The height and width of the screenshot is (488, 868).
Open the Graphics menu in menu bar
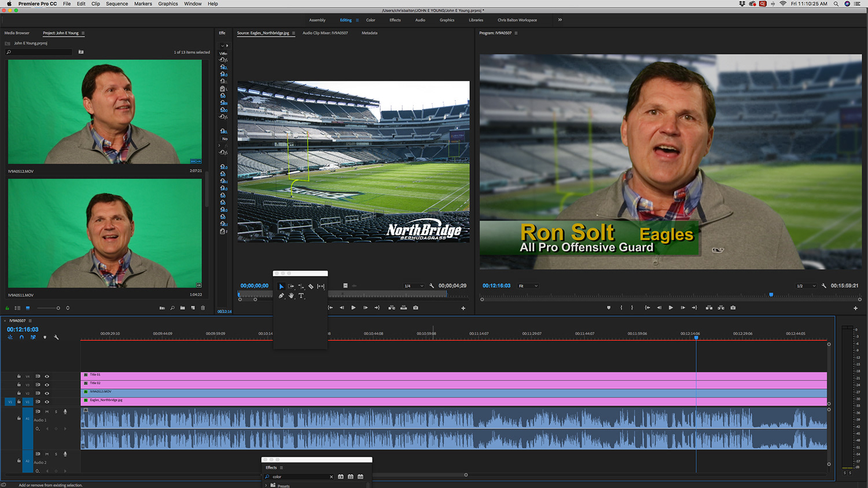168,4
